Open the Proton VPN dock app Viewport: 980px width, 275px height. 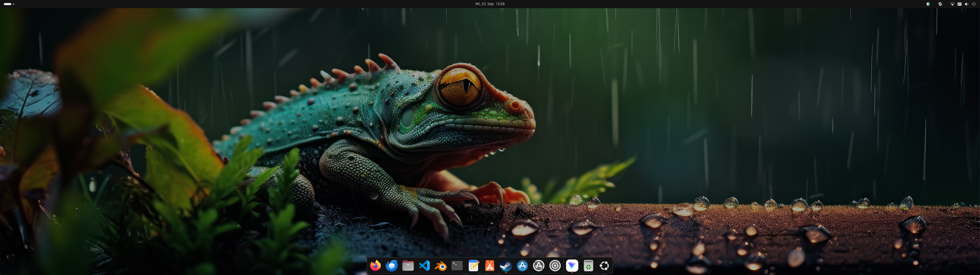pyautogui.click(x=572, y=266)
